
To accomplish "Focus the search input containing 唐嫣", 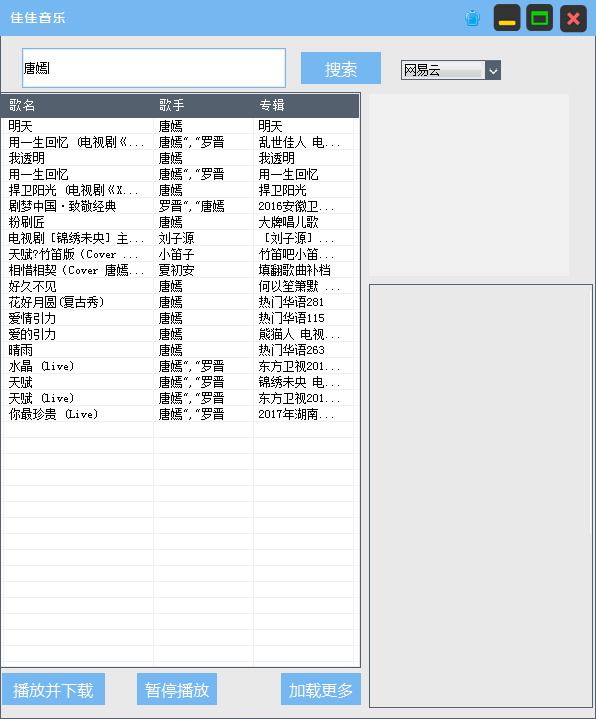I will pos(154,68).
